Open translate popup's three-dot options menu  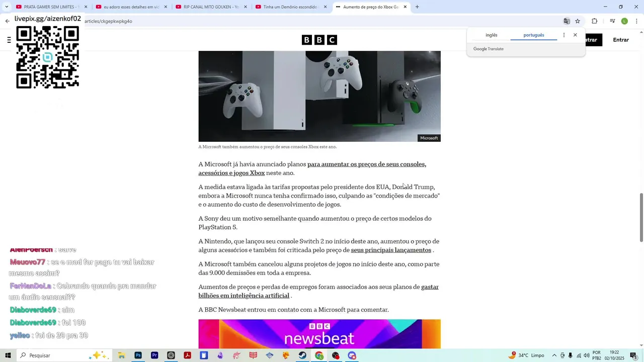[564, 35]
